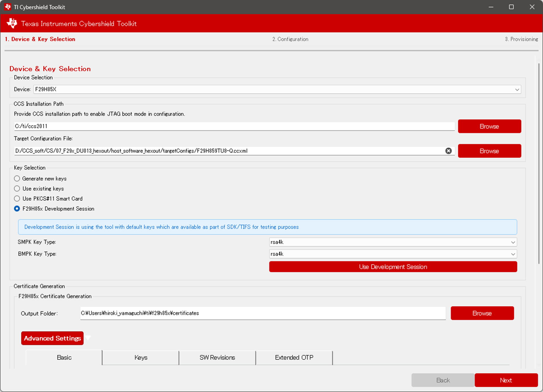Clear the Target Configuration File path

tap(448, 151)
